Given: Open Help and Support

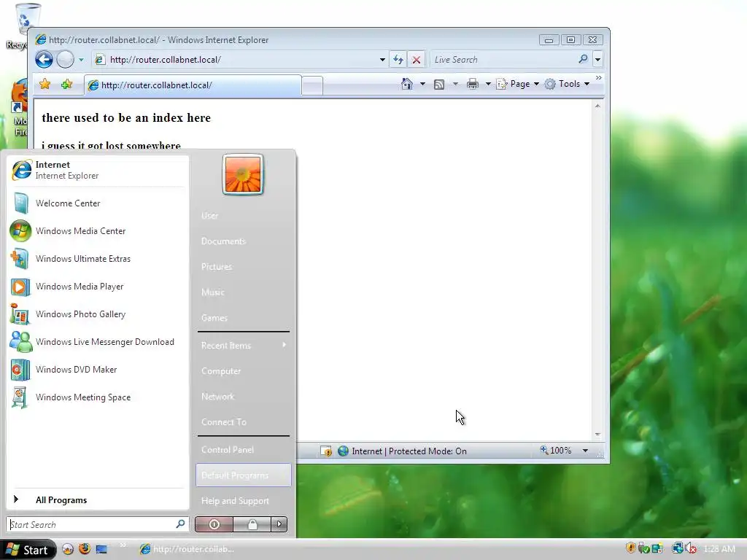Looking at the screenshot, I should coord(243,501).
